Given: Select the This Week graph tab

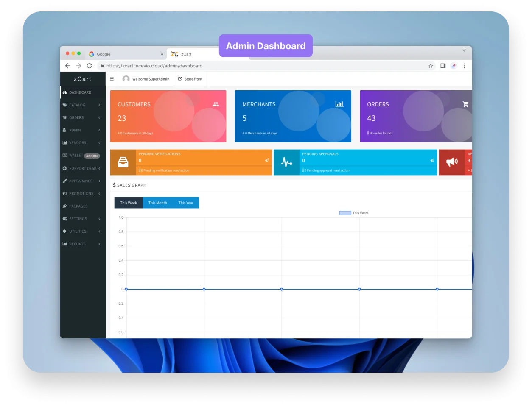Looking at the screenshot, I should 129,203.
